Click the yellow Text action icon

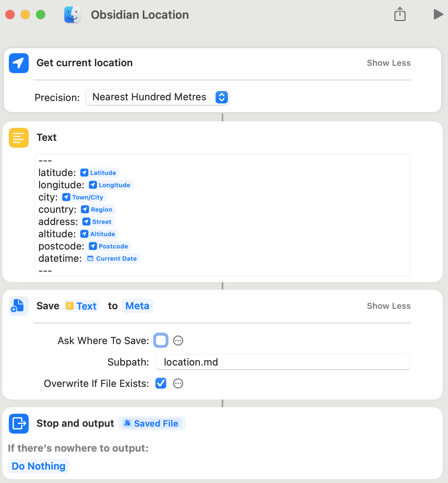(19, 138)
